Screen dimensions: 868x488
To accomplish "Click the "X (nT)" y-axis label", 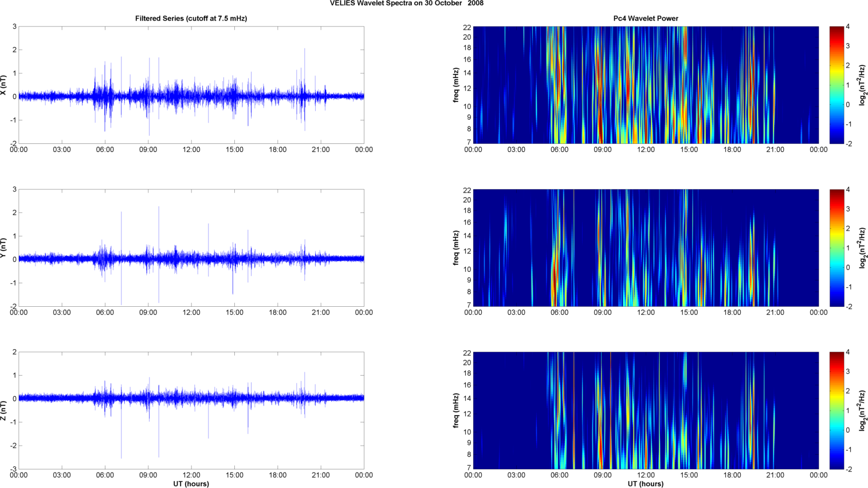I will click(x=3, y=85).
